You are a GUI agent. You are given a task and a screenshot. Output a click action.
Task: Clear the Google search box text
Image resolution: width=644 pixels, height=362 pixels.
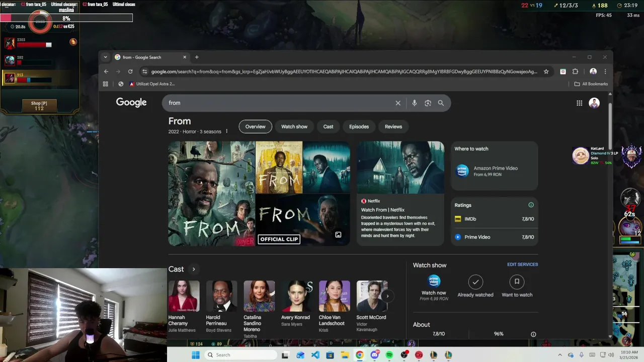pyautogui.click(x=398, y=103)
